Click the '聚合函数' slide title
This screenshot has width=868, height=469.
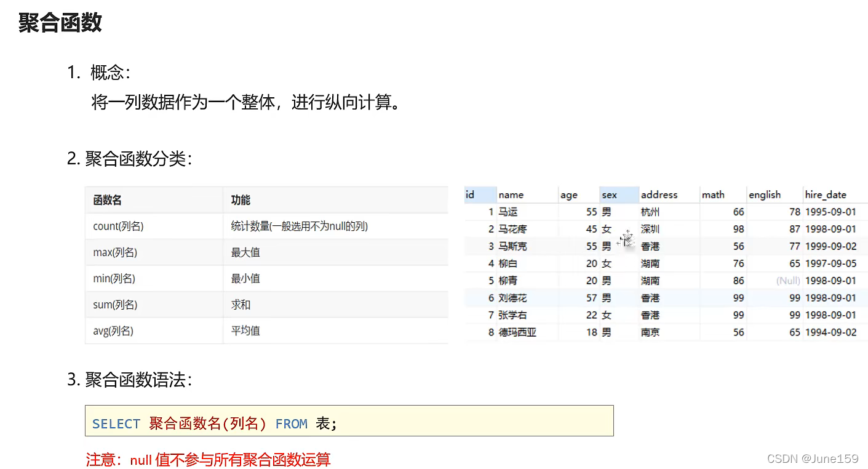(x=60, y=23)
